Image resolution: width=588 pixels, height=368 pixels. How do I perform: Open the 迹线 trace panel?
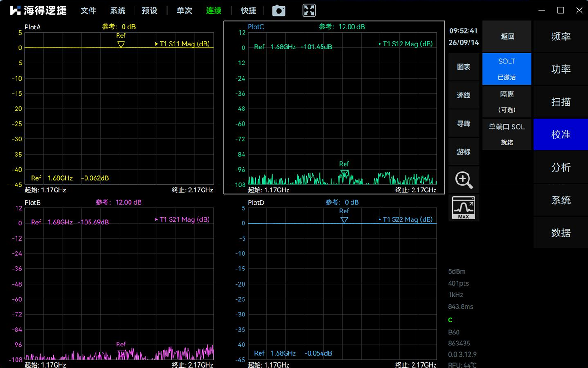point(464,95)
